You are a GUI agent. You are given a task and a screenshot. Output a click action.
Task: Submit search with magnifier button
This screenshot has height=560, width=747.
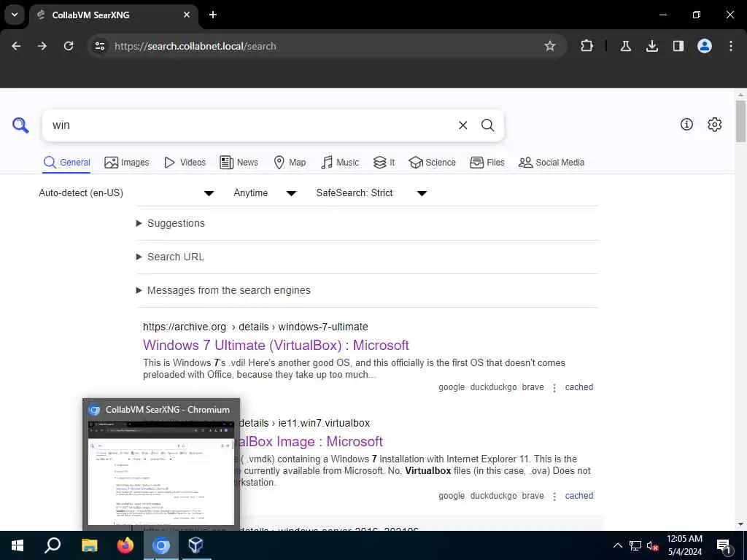coord(487,125)
